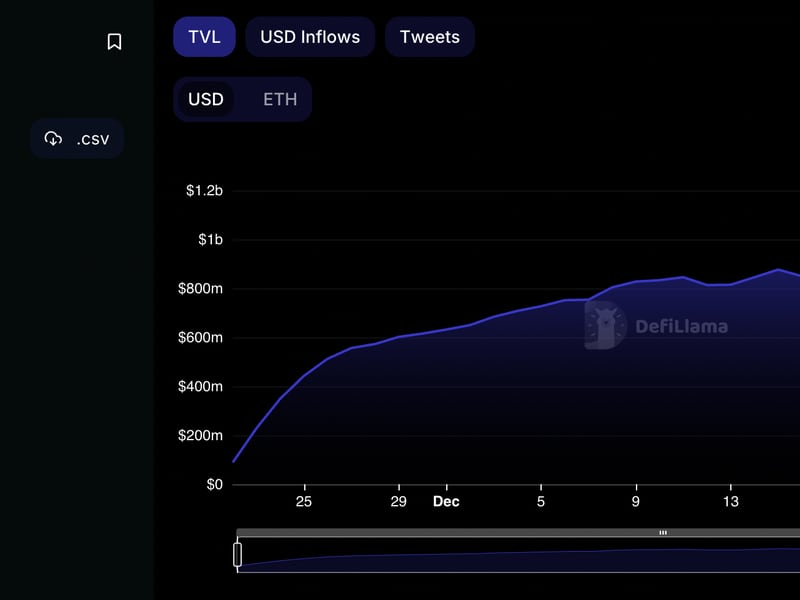
Task: Click the $0 y-axis label
Action: (214, 485)
